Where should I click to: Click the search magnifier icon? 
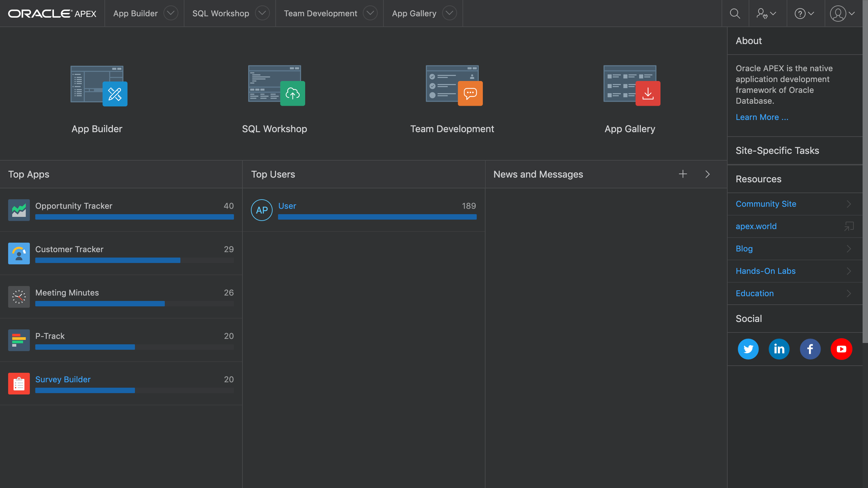coord(735,14)
